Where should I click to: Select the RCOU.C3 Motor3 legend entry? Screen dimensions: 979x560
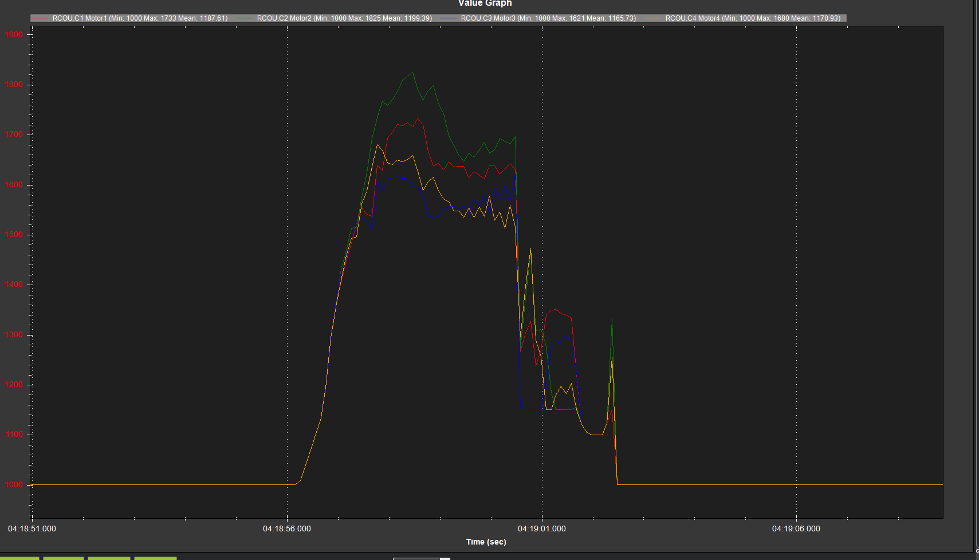(538, 18)
